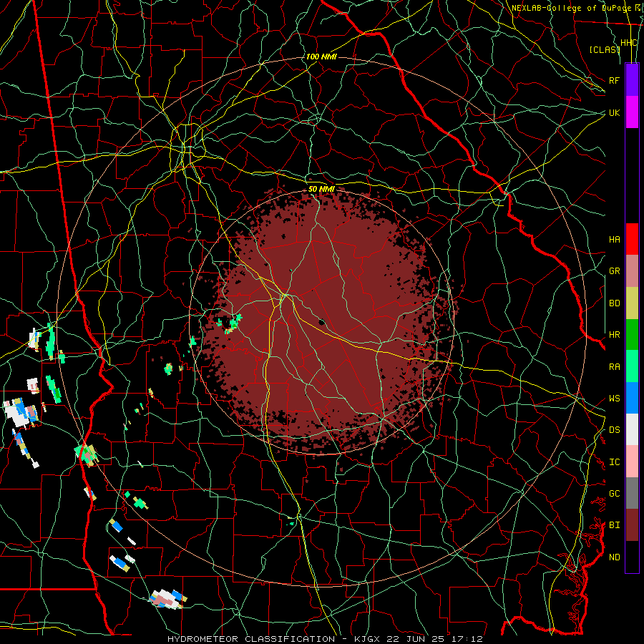
Task: Click the magenta UK legend color swatch
Action: click(632, 112)
